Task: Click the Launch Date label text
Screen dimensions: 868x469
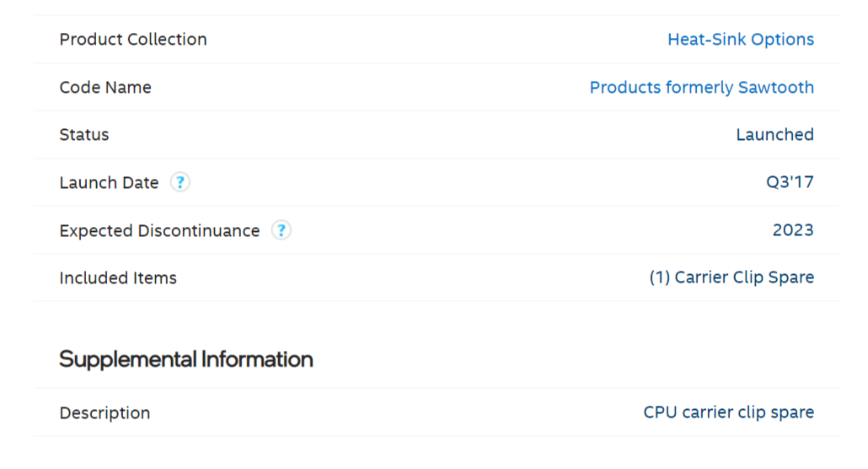Action: coord(109,183)
